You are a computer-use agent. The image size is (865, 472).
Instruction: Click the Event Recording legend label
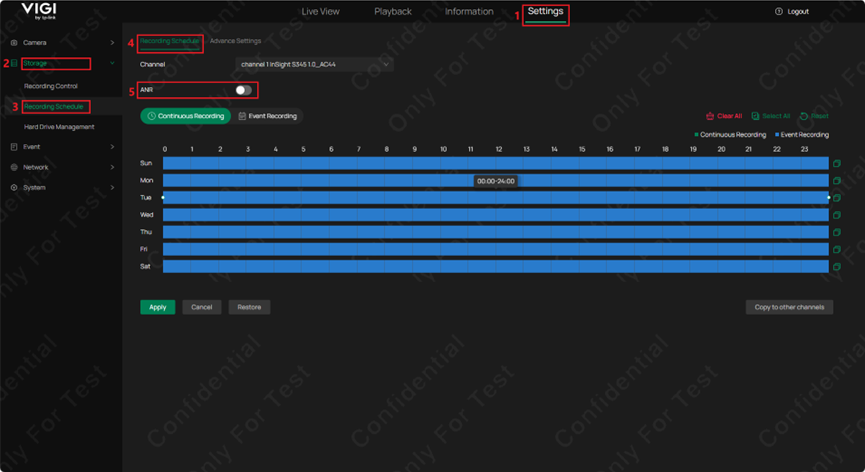point(804,135)
